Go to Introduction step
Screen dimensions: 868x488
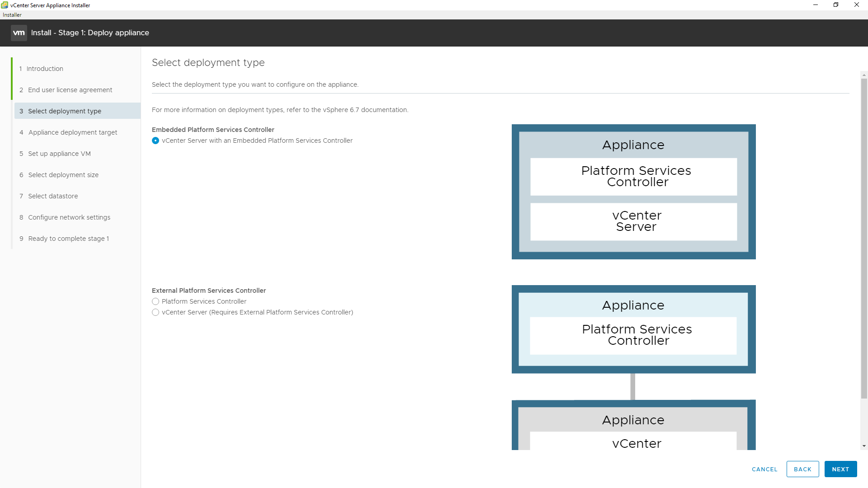[x=45, y=69]
